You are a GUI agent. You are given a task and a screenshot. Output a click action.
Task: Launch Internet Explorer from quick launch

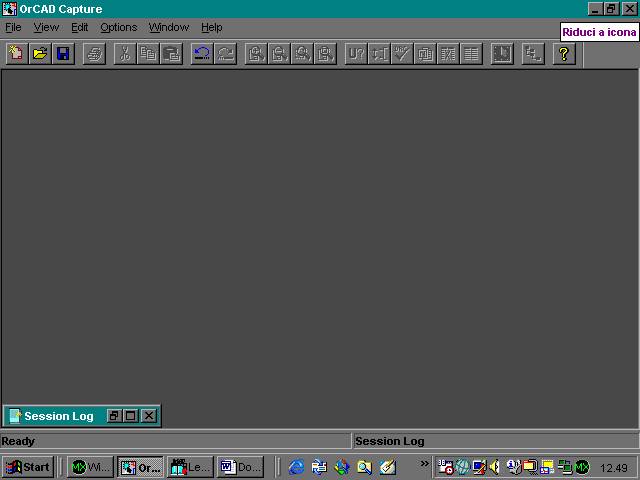click(296, 467)
